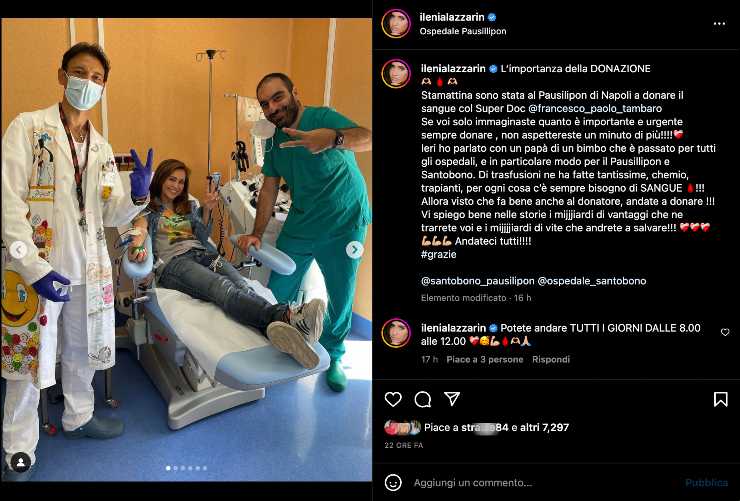Like the post with the heart icon

pyautogui.click(x=393, y=400)
